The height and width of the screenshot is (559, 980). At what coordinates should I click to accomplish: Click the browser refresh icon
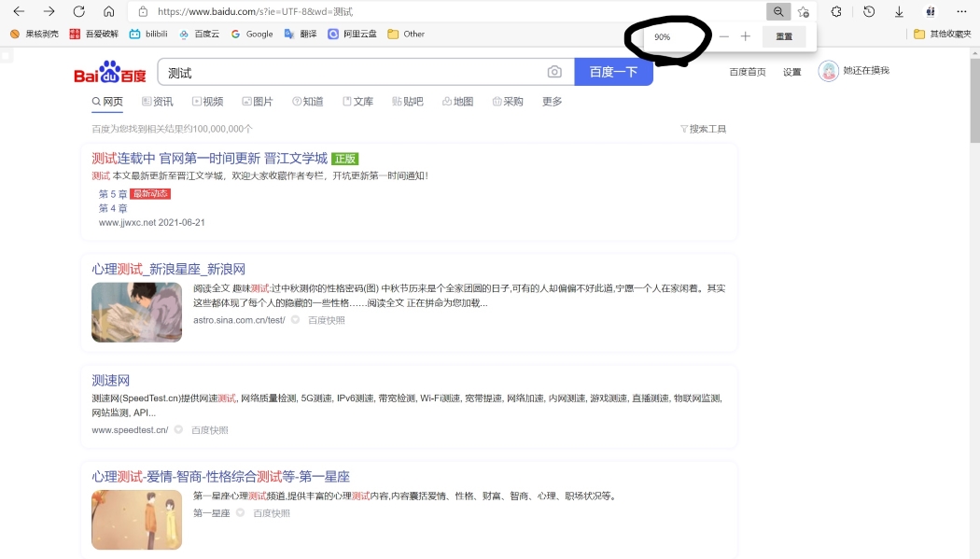coord(79,11)
